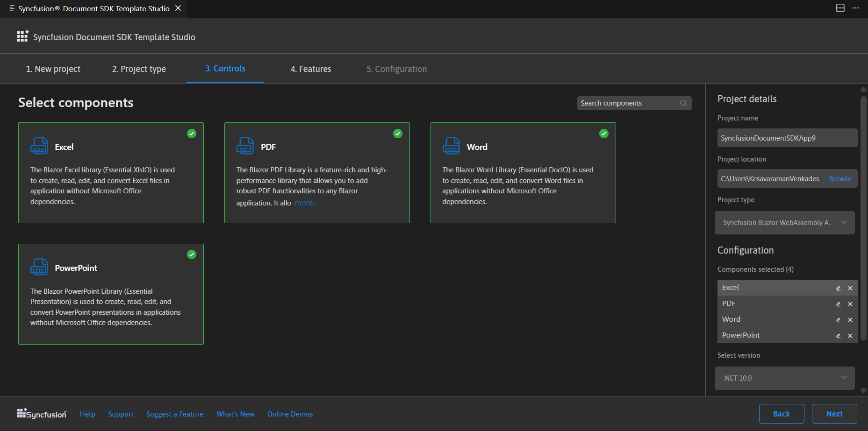This screenshot has height=431, width=868.
Task: Click the search magnifier icon
Action: coord(683,103)
